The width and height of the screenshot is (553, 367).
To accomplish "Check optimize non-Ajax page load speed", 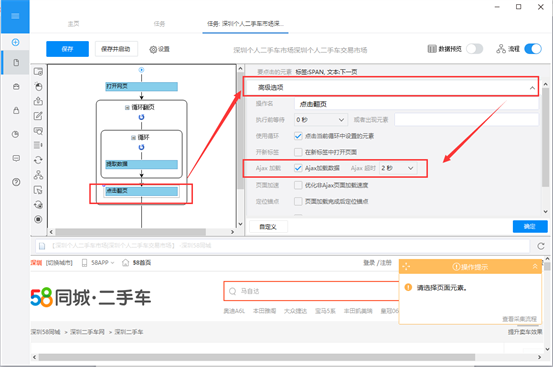I will tap(298, 185).
